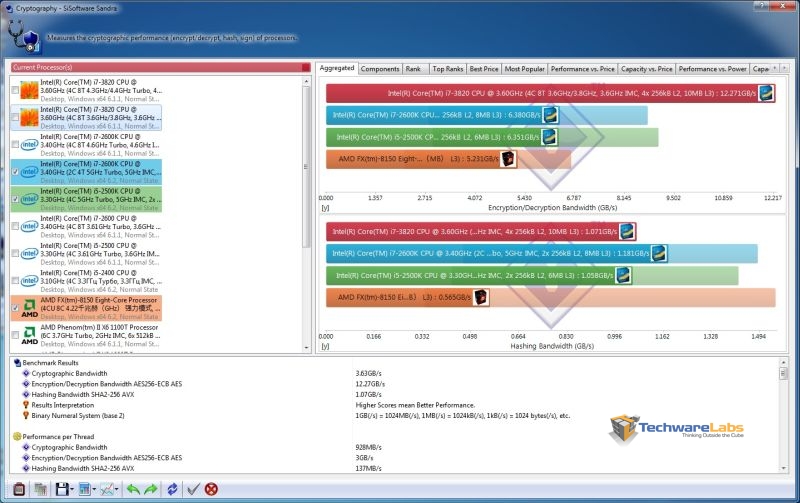
Task: Click the tab strip scroll-left arrow
Action: pos(775,68)
